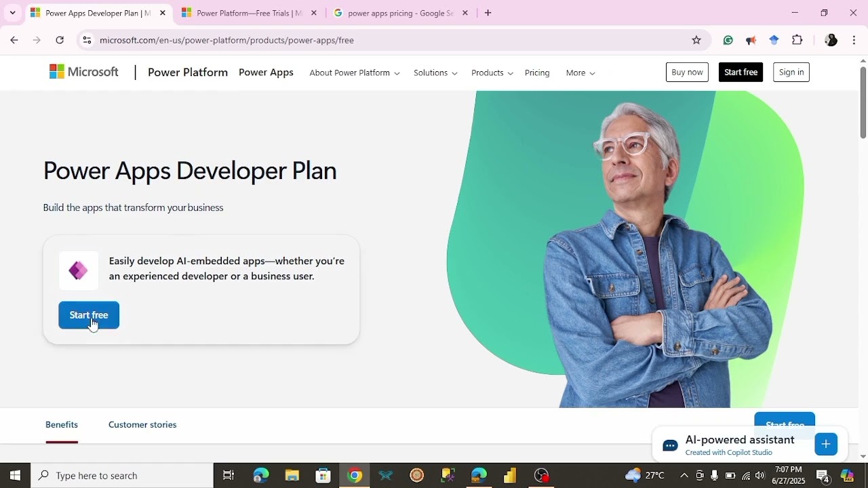The height and width of the screenshot is (488, 868).
Task: Close the power apps pricing Google tab
Action: point(465,13)
